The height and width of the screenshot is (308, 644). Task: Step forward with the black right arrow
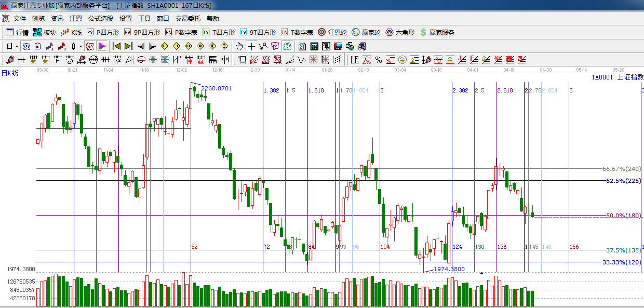153,46
